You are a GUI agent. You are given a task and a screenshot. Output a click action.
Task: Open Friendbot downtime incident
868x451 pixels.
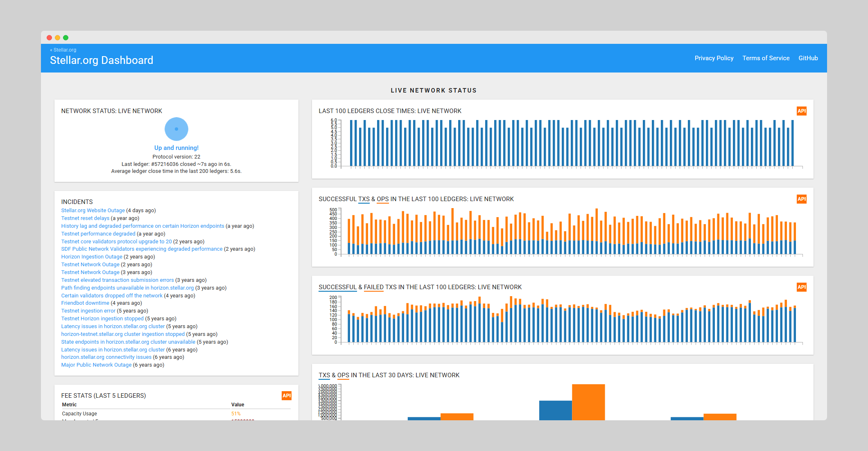[85, 303]
